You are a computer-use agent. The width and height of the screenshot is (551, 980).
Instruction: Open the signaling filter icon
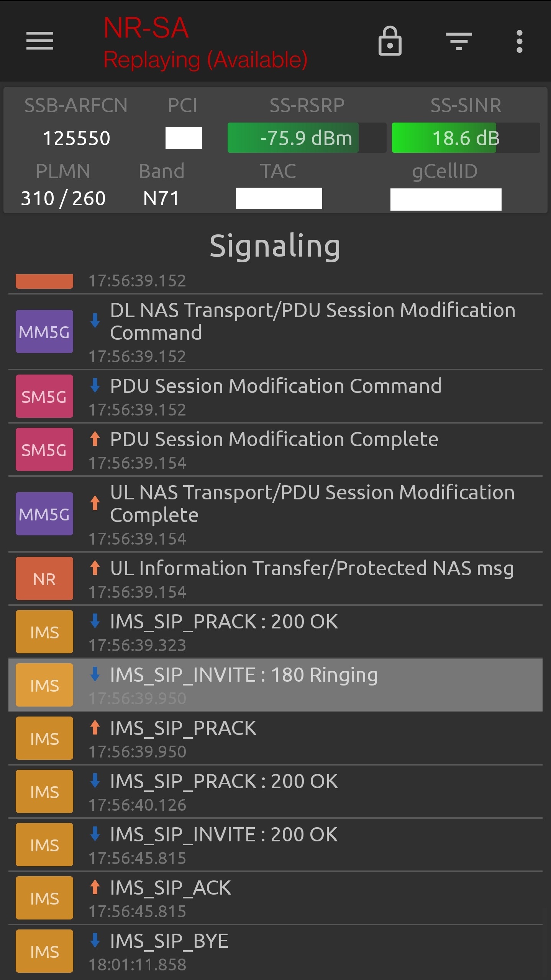click(459, 41)
